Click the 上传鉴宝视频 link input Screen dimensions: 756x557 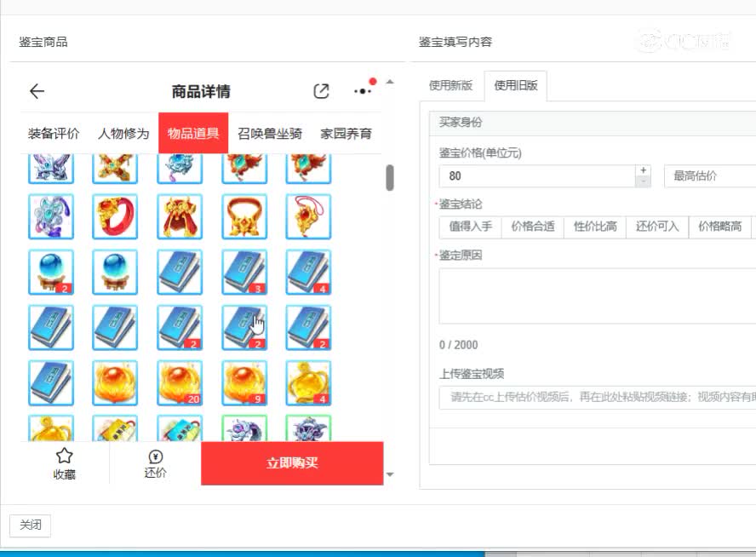[x=598, y=397]
